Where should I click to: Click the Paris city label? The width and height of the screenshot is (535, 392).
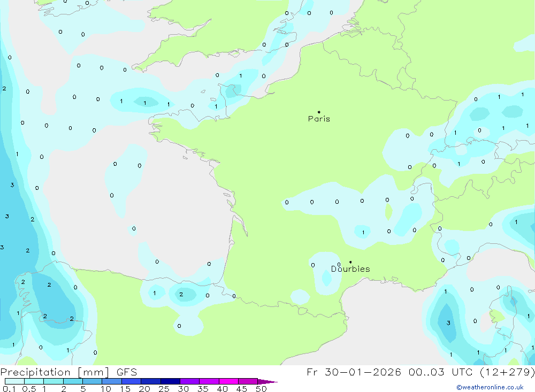coord(319,119)
